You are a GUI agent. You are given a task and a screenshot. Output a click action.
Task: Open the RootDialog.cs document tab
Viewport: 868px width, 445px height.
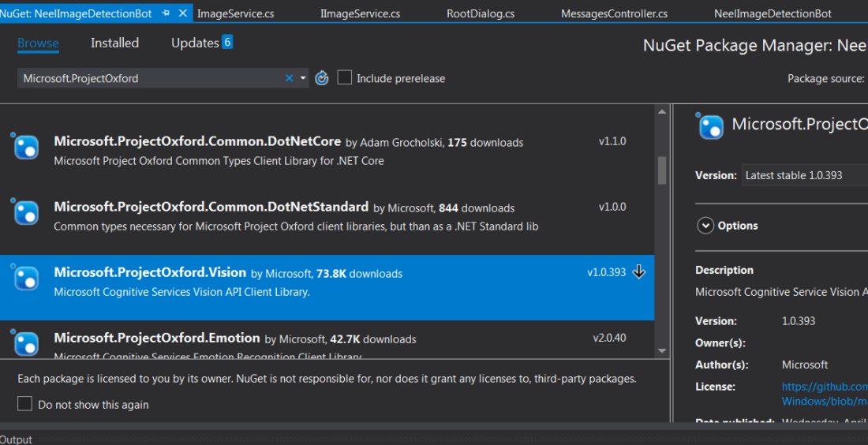pyautogui.click(x=480, y=13)
